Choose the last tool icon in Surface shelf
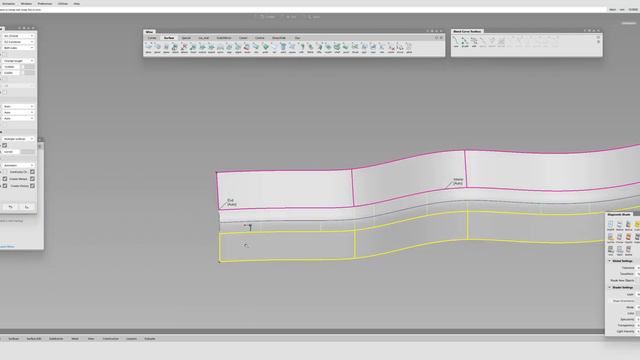Viewport: 640px width, 360px height. (409, 47)
